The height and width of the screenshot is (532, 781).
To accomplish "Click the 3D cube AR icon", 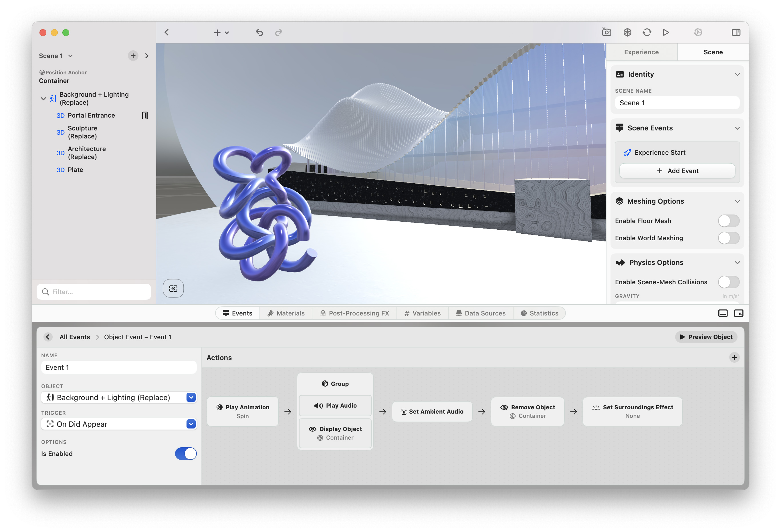I will tap(627, 32).
